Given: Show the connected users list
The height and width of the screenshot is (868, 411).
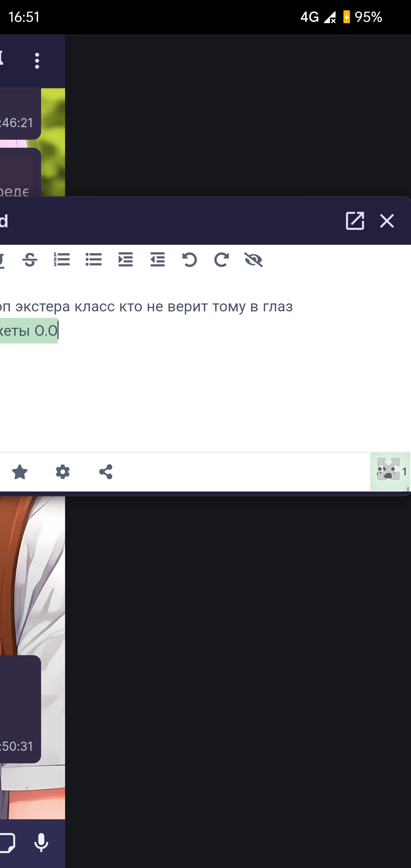Looking at the screenshot, I should pyautogui.click(x=390, y=471).
